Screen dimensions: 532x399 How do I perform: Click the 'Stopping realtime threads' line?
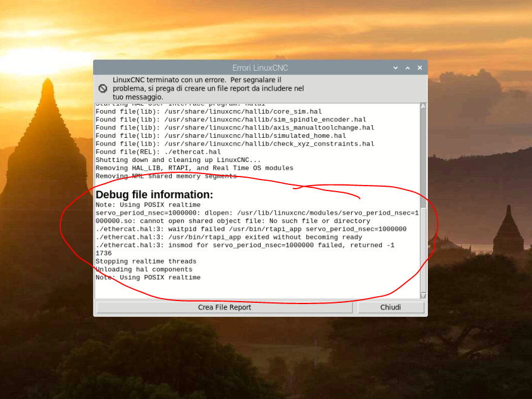146,261
